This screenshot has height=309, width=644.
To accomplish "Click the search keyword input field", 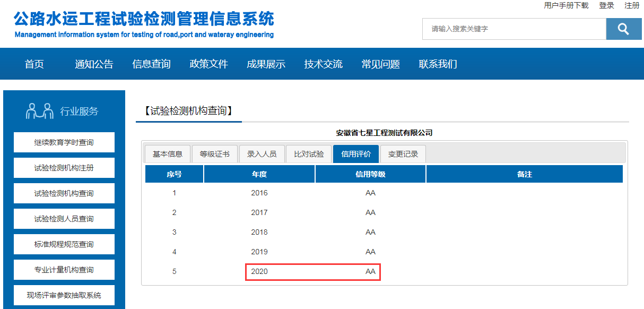I will (x=514, y=29).
